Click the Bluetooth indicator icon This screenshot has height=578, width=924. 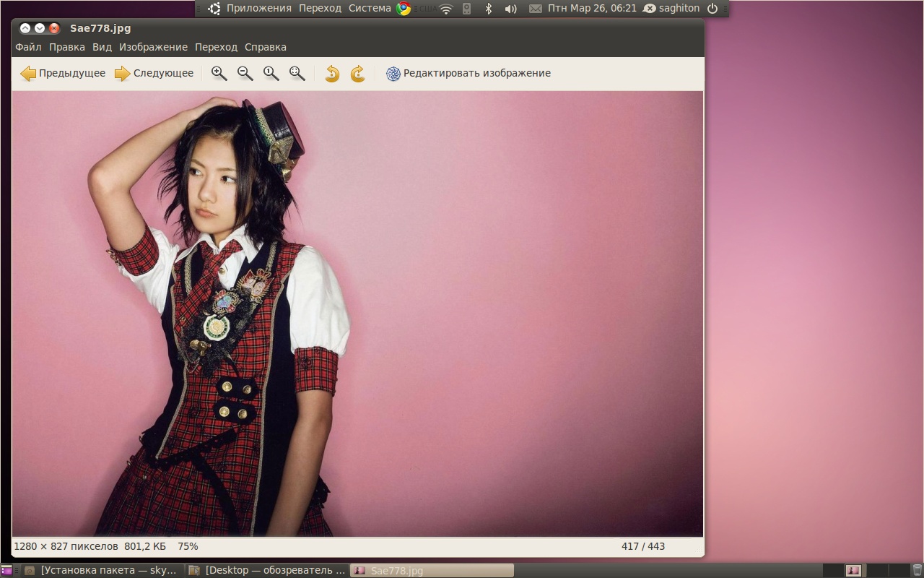488,9
